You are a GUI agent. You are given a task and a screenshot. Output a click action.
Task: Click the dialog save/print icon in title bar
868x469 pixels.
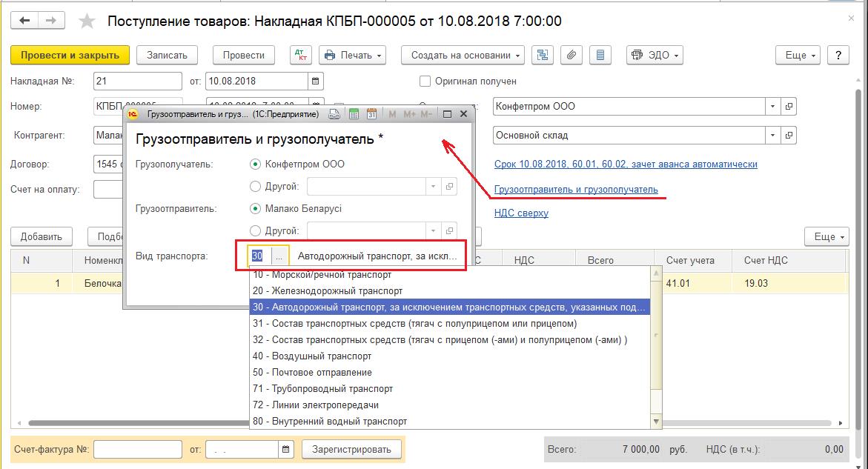(334, 114)
